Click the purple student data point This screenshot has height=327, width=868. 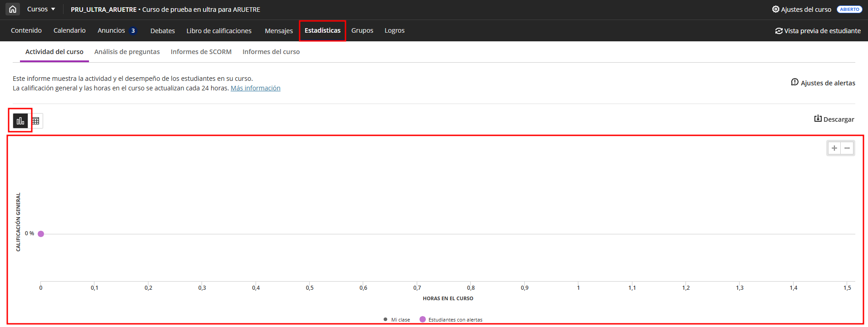pyautogui.click(x=41, y=234)
